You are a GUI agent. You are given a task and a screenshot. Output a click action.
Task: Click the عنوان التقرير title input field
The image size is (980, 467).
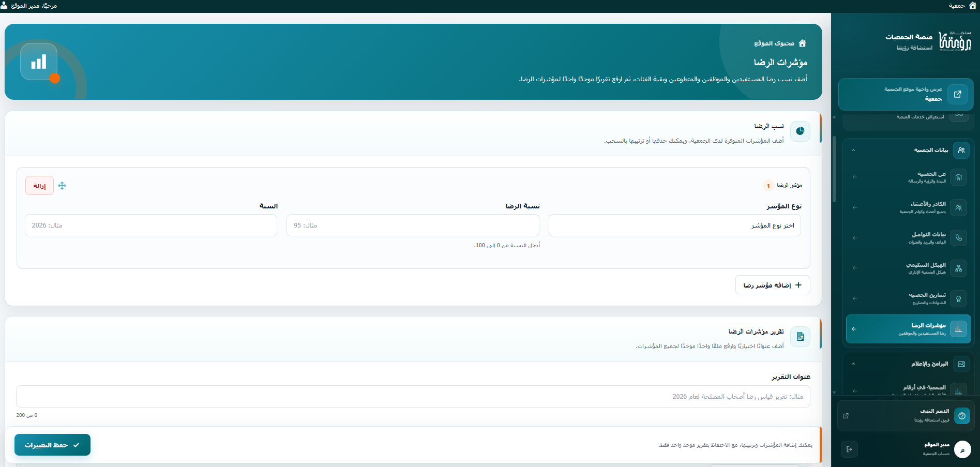[x=413, y=397]
